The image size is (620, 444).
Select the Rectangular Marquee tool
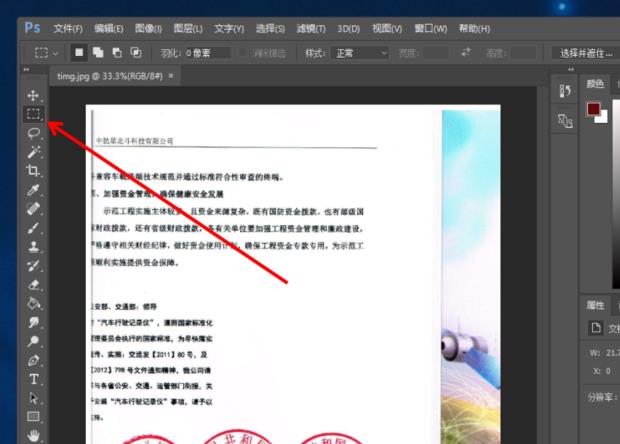(33, 114)
